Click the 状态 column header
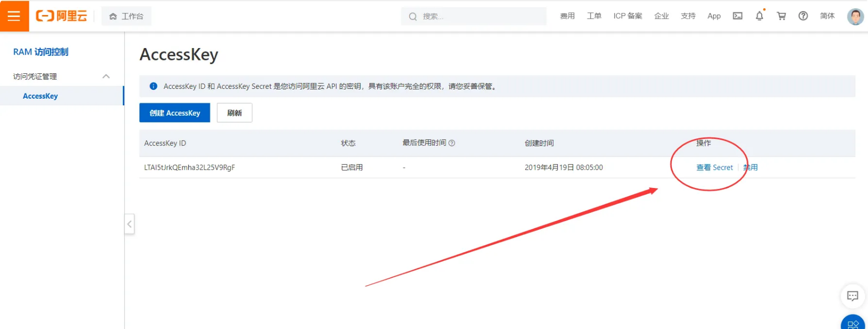Viewport: 868px width, 329px height. pos(348,143)
